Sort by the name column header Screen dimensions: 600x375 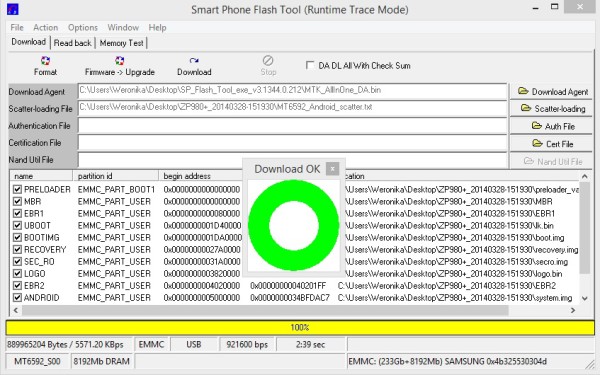click(41, 176)
